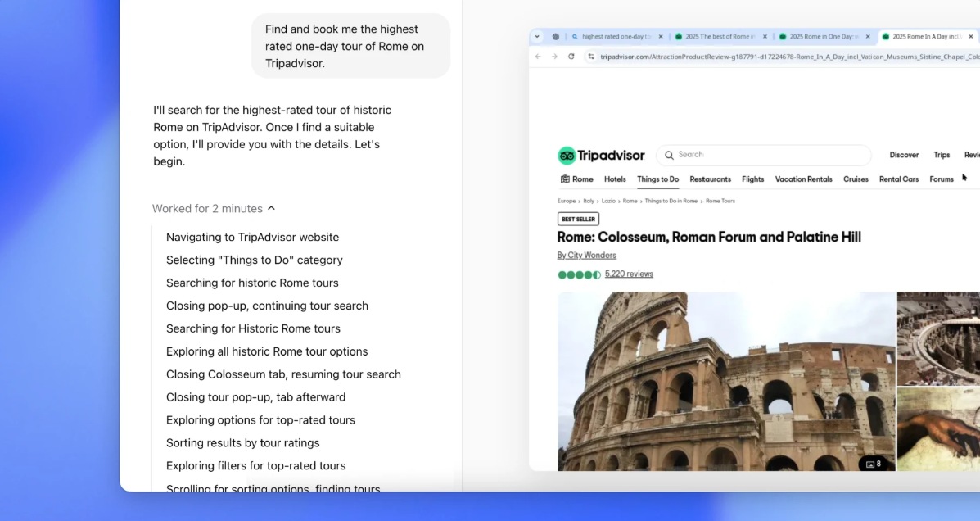This screenshot has width=980, height=521.
Task: Open the Discover menu
Action: click(904, 155)
